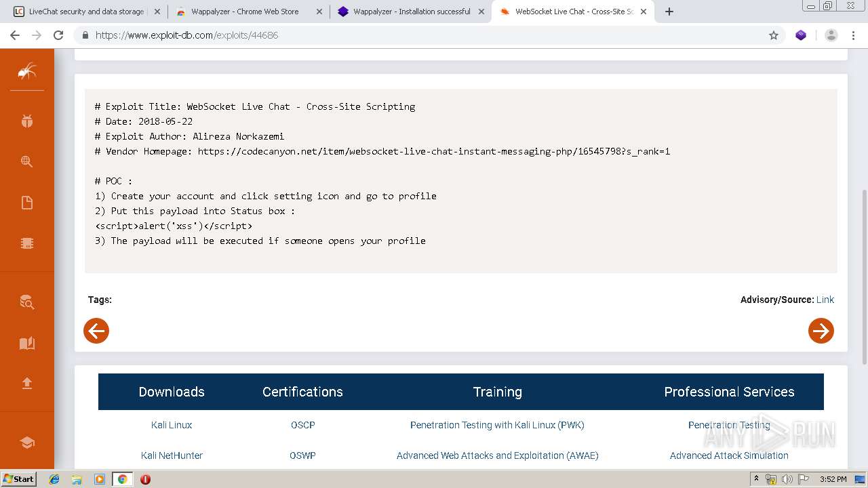Switch to LiveChat security and data storage tab

pyautogui.click(x=86, y=12)
